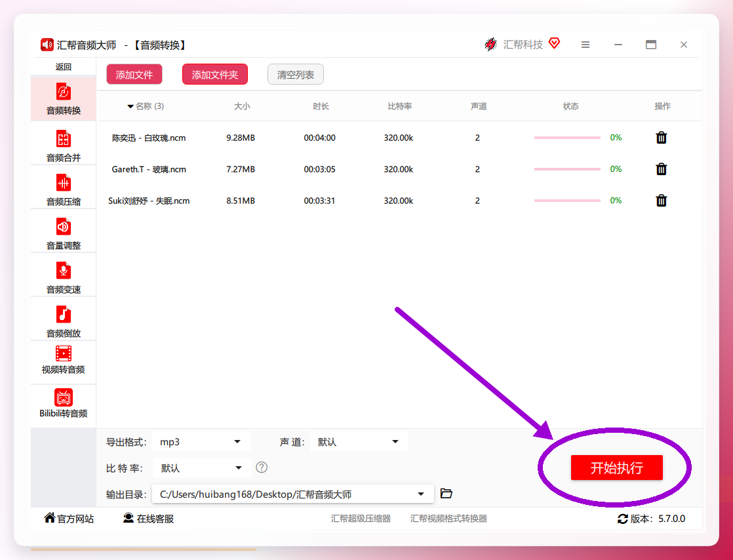This screenshot has width=733, height=560.
Task: Click the 状态 column header
Action: coord(571,106)
